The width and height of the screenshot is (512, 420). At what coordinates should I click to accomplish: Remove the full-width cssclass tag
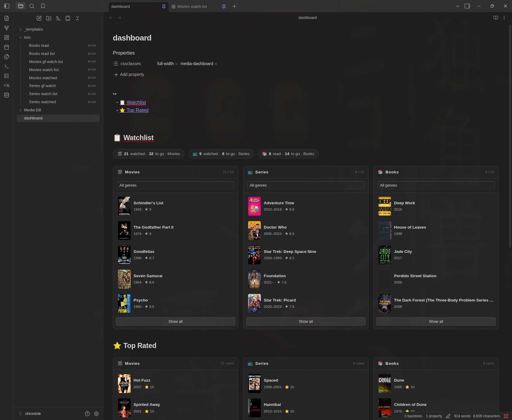[x=176, y=64]
